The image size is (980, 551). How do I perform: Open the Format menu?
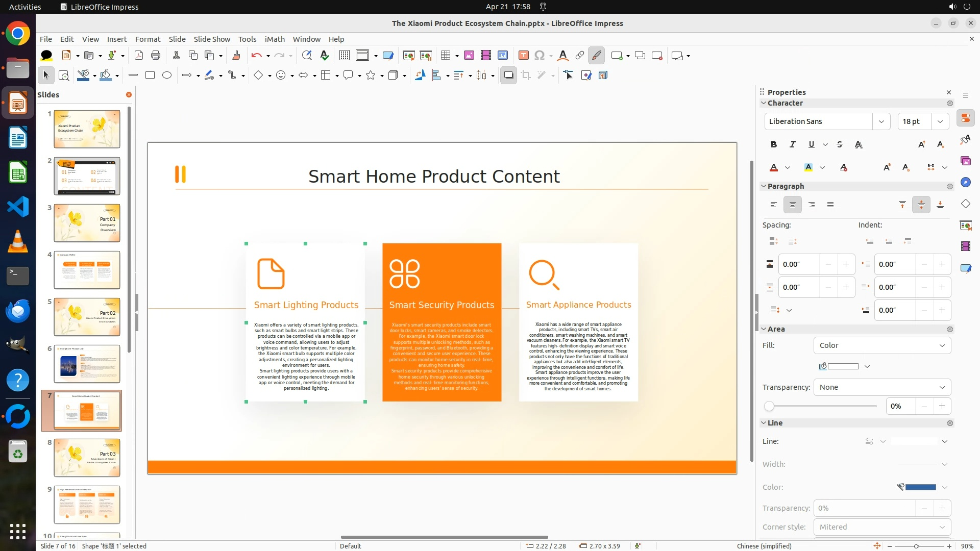(148, 39)
